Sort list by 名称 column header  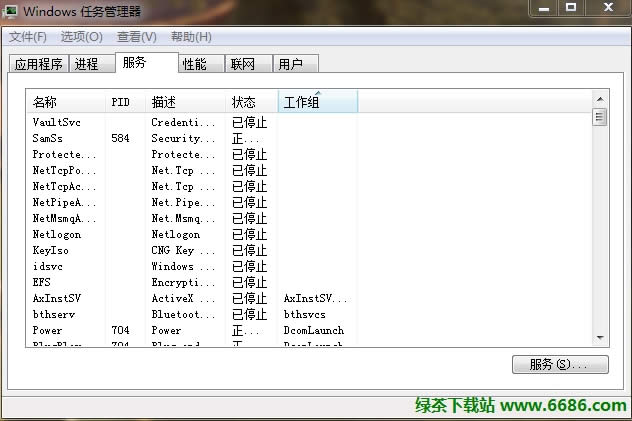coord(65,102)
